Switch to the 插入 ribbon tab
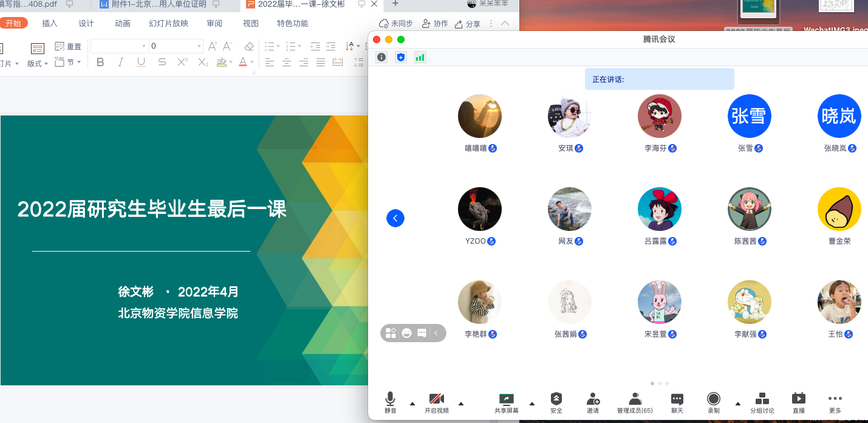 50,24
